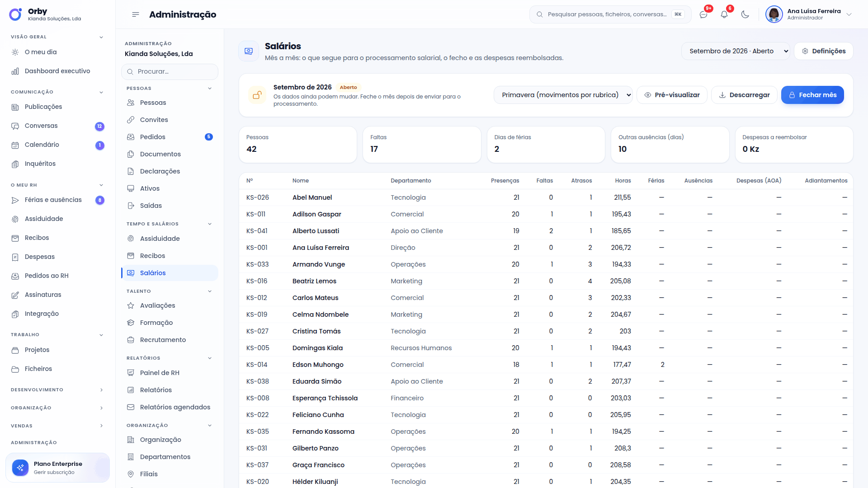
Task: Click the Descarregar button
Action: [x=744, y=95]
